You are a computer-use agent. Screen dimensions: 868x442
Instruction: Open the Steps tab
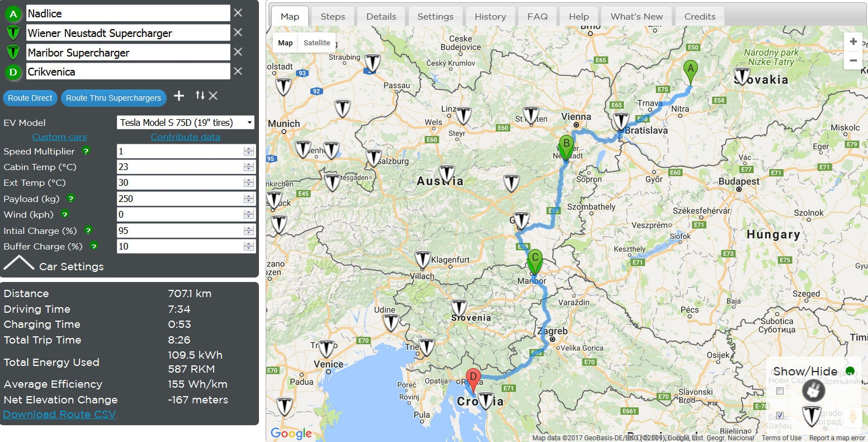click(332, 16)
